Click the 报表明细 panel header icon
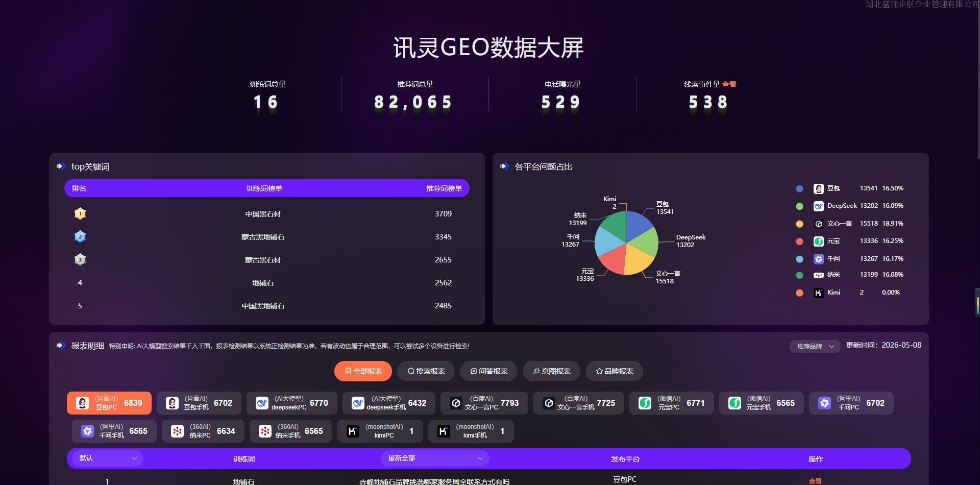The image size is (980, 485). 61,346
